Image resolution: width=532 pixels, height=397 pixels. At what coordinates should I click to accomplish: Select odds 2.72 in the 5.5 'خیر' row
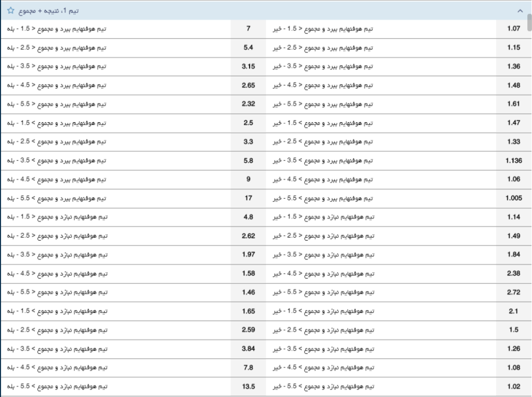pyautogui.click(x=513, y=292)
